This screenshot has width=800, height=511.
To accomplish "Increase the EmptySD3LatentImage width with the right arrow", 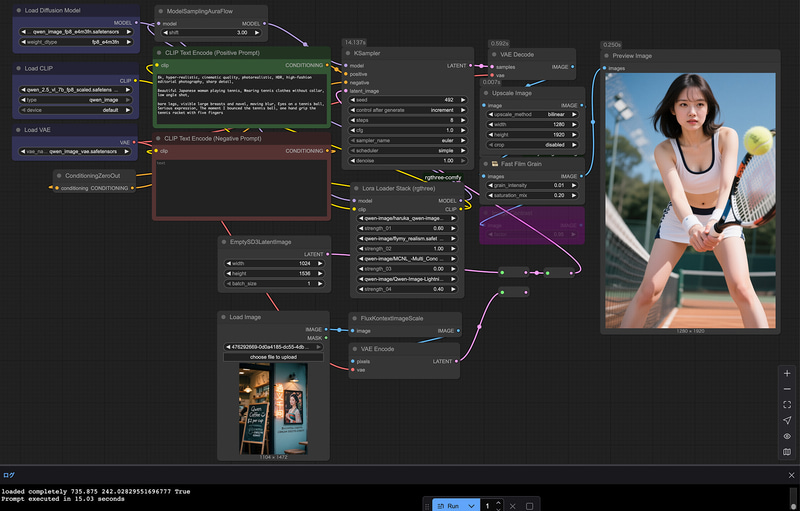I will coord(320,263).
